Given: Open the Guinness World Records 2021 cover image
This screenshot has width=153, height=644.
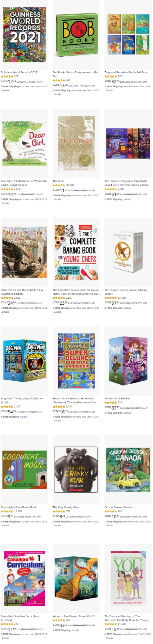Looking at the screenshot, I should 24,35.
